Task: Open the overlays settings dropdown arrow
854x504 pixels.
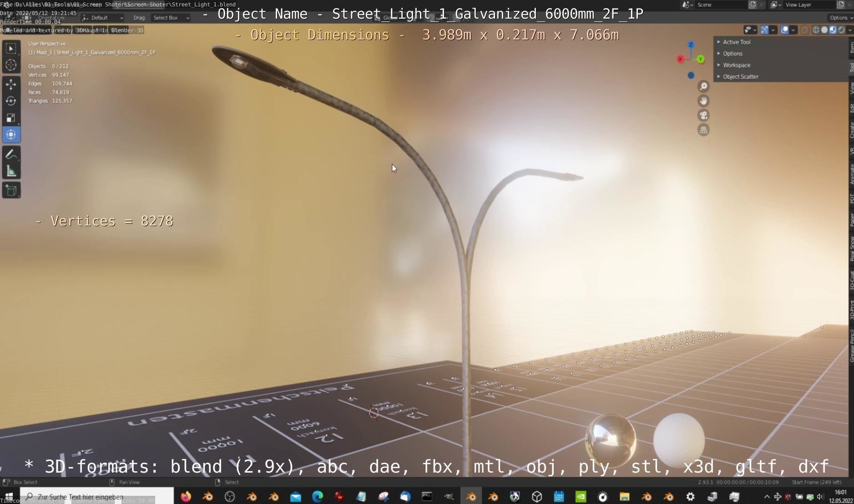Action: pos(793,30)
